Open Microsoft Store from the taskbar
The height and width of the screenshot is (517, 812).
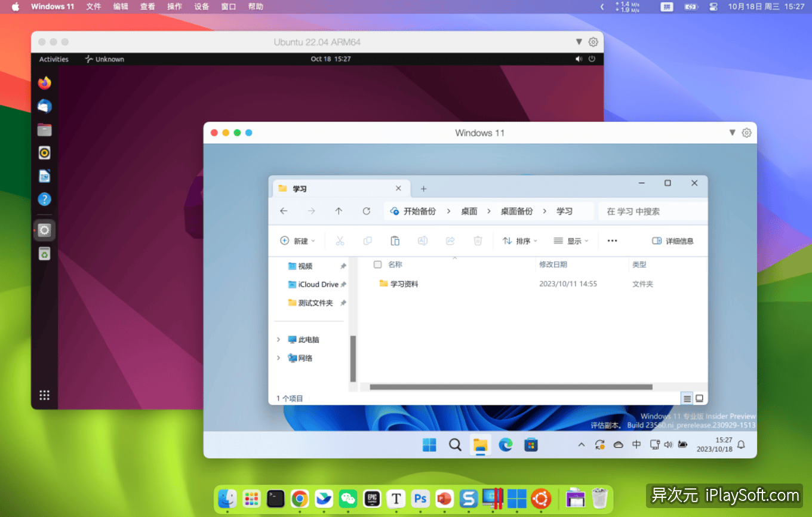coord(531,445)
